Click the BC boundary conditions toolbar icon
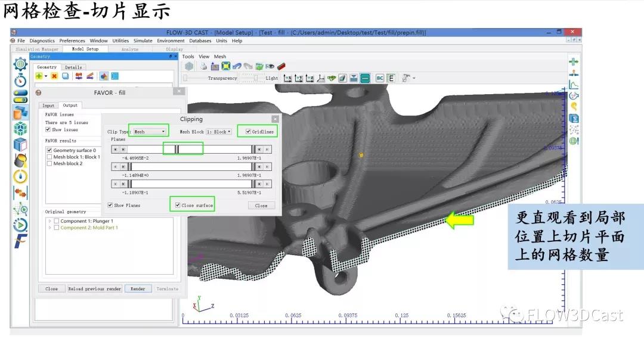The height and width of the screenshot is (342, 644). [379, 78]
